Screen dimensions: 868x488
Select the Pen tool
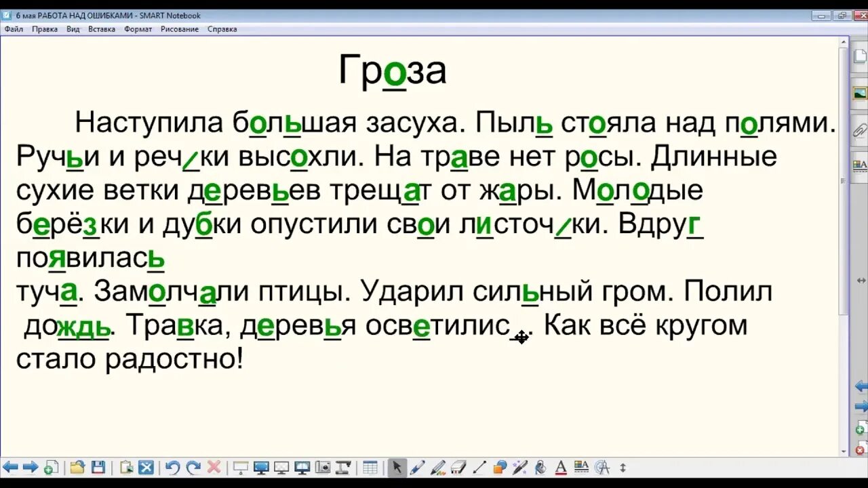coord(417,467)
